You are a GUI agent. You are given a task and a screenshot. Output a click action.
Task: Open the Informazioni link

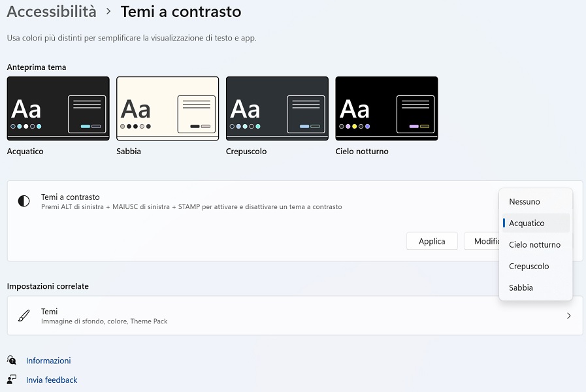click(x=48, y=361)
